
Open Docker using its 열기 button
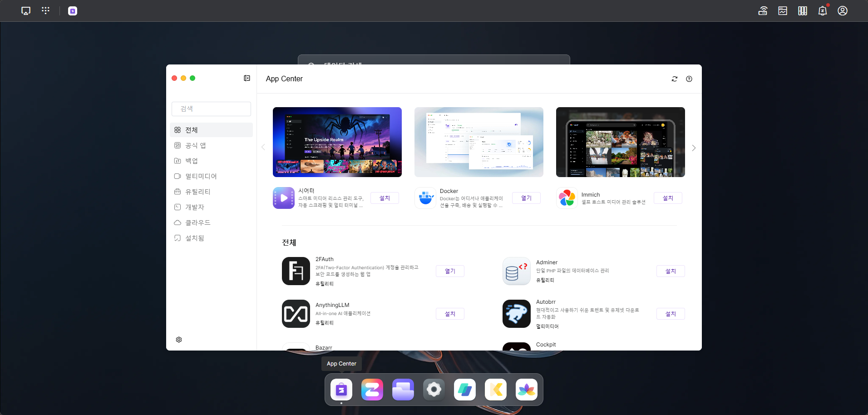pyautogui.click(x=526, y=198)
